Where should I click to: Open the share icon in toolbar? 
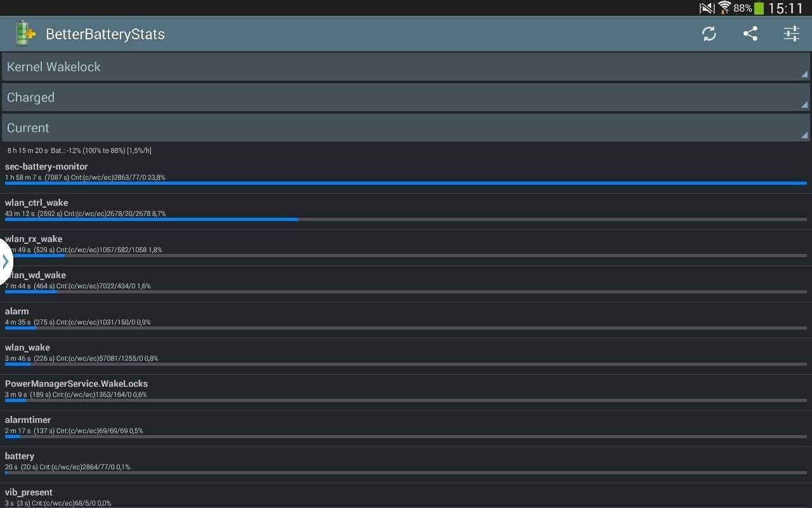click(x=750, y=34)
